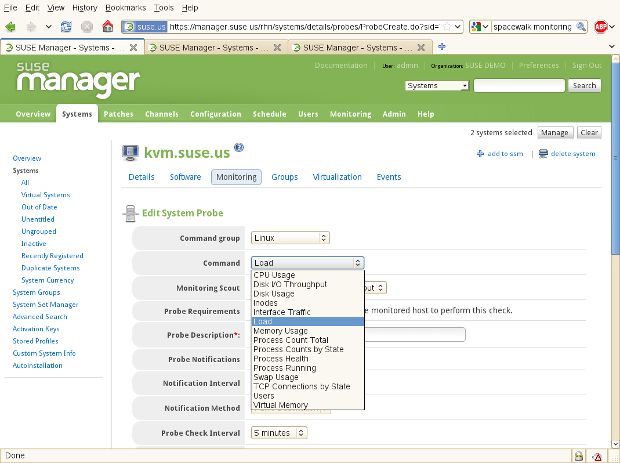Open the Virtualization subtab
This screenshot has width=620, height=463.
337,177
